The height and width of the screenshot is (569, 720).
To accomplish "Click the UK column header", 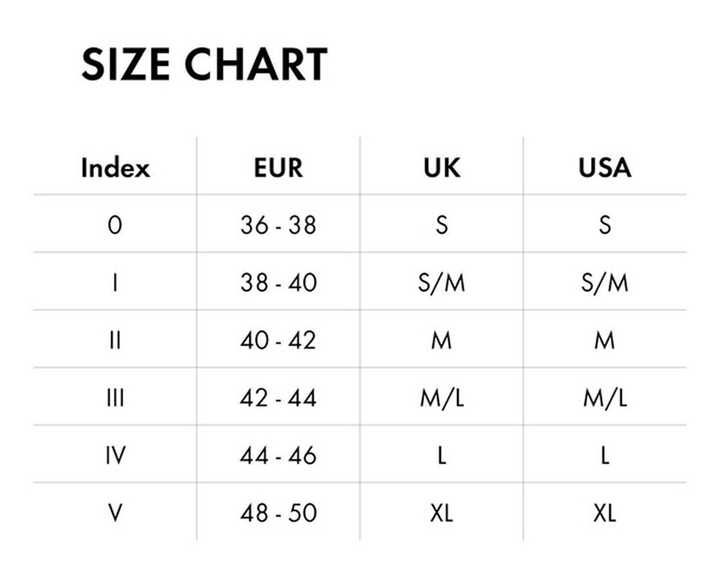I will click(x=441, y=167).
